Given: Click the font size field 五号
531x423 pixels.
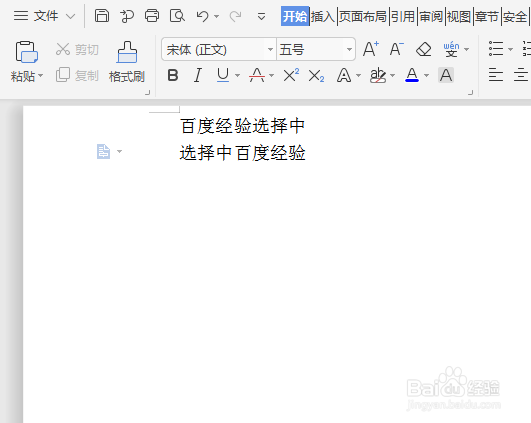Looking at the screenshot, I should tap(310, 50).
